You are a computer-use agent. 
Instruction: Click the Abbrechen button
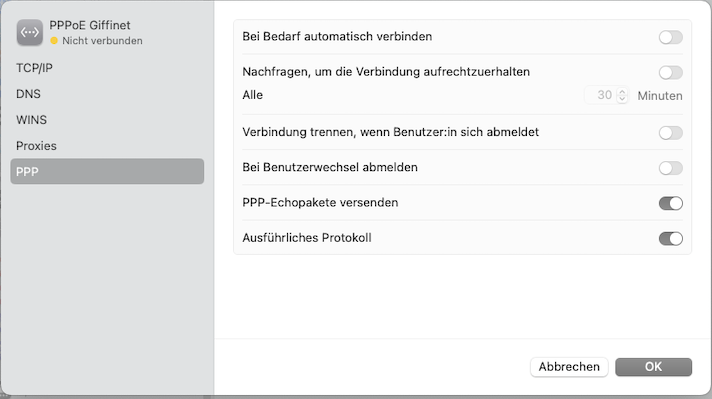coord(569,367)
